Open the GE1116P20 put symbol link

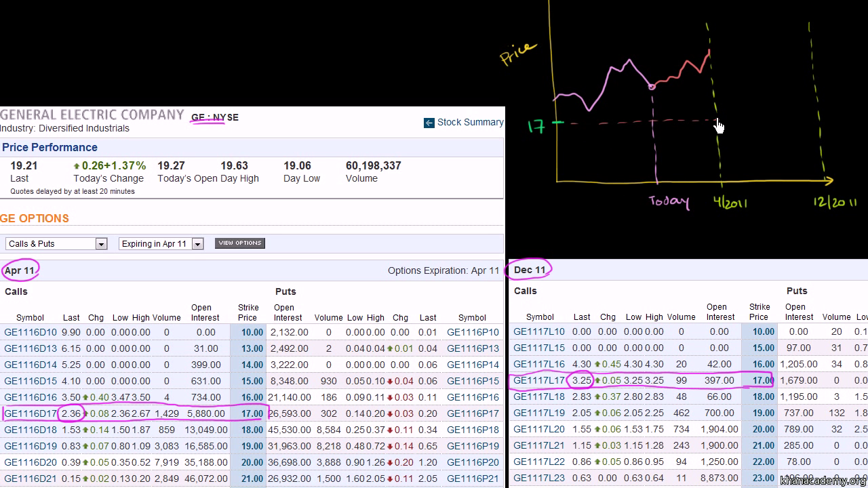(473, 462)
